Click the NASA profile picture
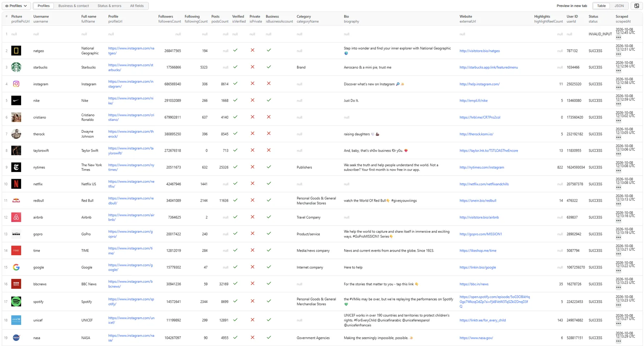 16,338
